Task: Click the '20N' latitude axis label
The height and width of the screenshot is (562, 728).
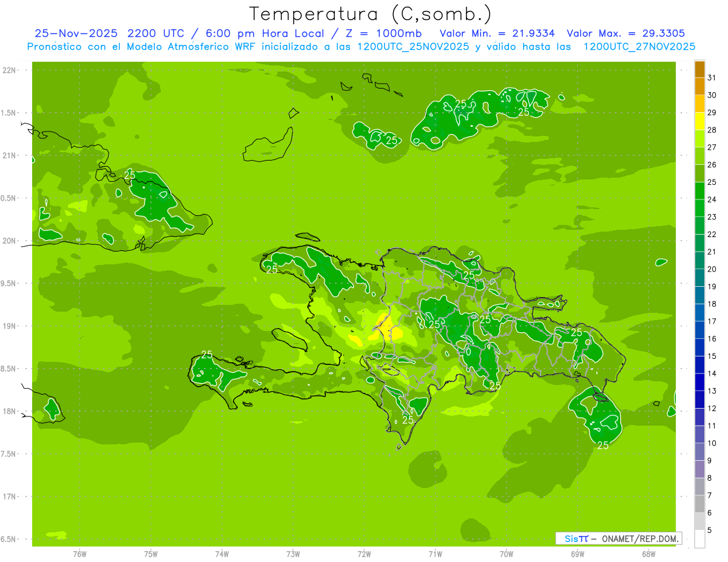Action: [x=9, y=241]
